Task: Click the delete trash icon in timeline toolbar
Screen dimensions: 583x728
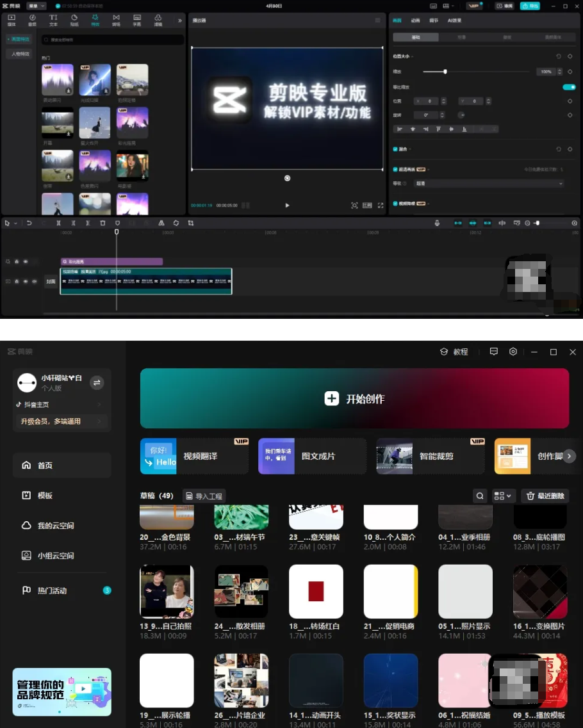Action: coord(103,223)
